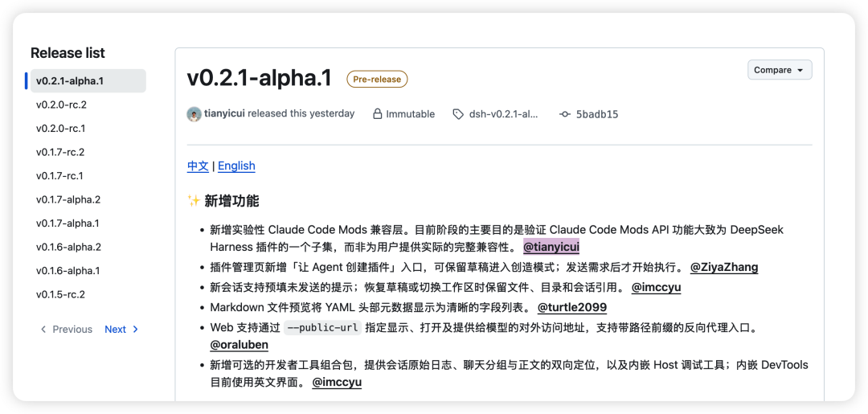Click the Immutable label text
The height and width of the screenshot is (414, 868).
click(410, 114)
